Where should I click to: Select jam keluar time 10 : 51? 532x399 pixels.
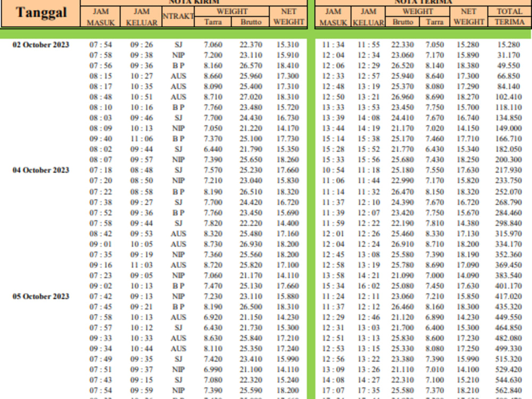coord(142,97)
